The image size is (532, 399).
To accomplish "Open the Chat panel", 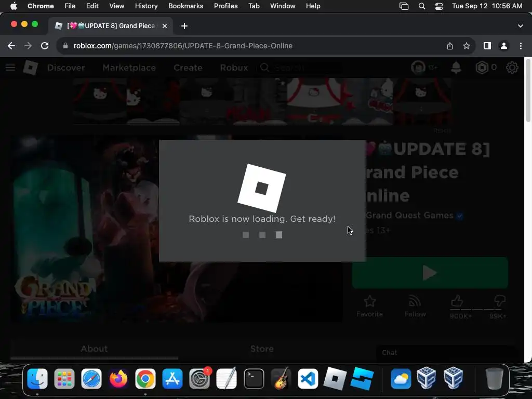I will point(447,353).
